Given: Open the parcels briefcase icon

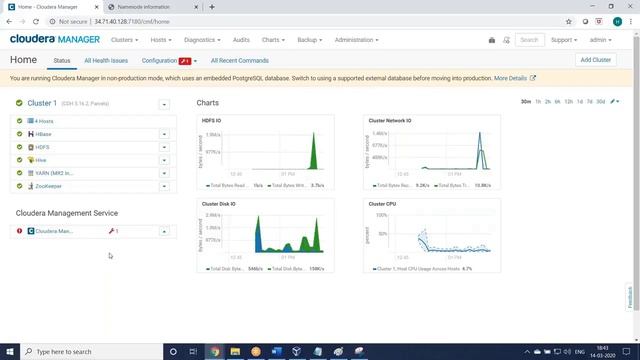Looking at the screenshot, I should (491, 40).
